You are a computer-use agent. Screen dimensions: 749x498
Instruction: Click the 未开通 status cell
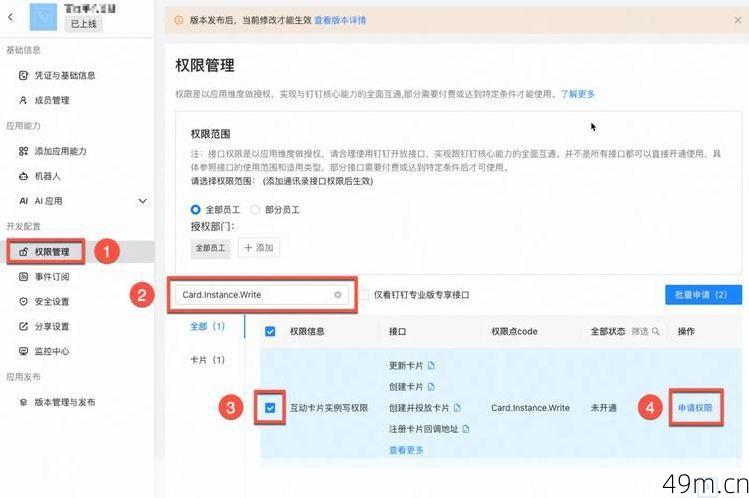(x=603, y=408)
